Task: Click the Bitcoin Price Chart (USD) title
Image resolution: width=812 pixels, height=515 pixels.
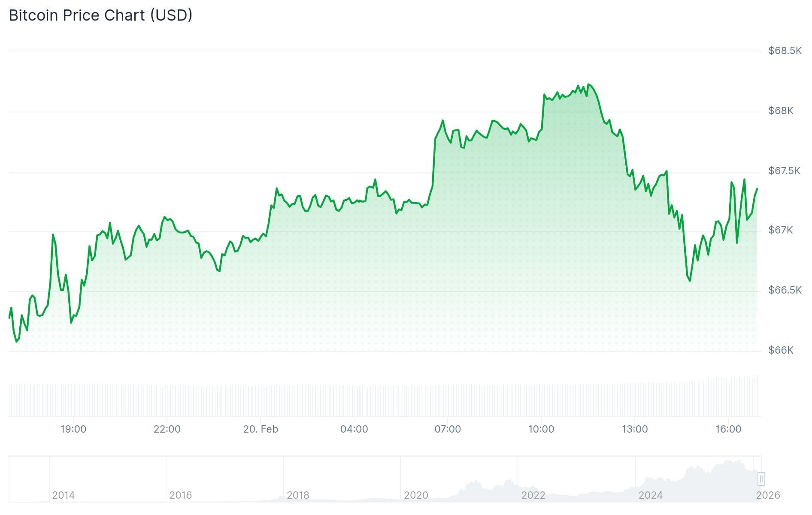Action: coord(100,15)
